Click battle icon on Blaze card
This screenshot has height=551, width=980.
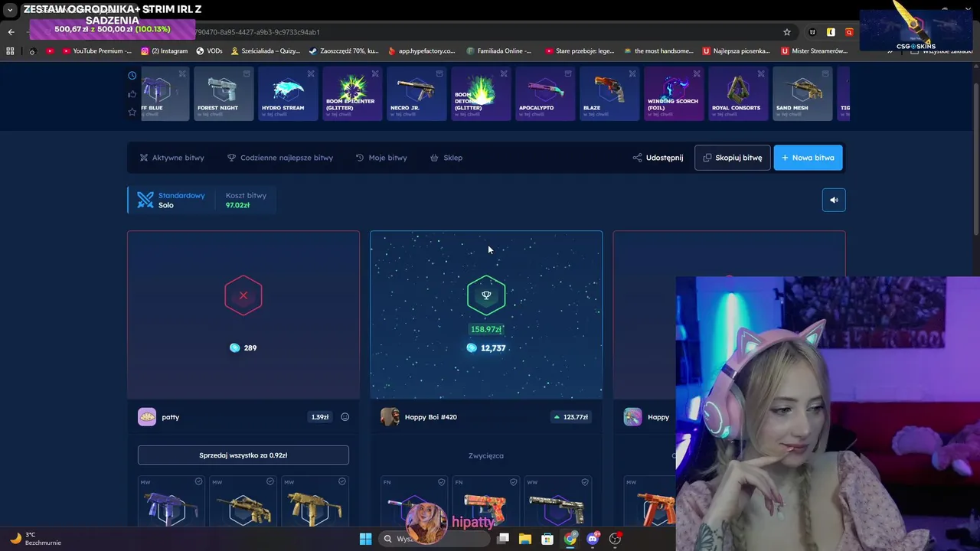[x=632, y=73]
